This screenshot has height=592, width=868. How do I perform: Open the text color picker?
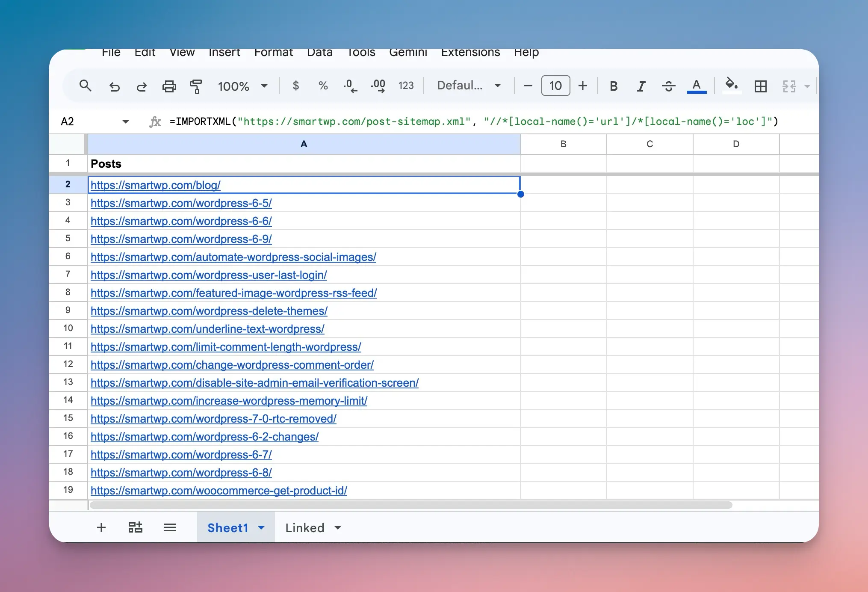(x=697, y=86)
